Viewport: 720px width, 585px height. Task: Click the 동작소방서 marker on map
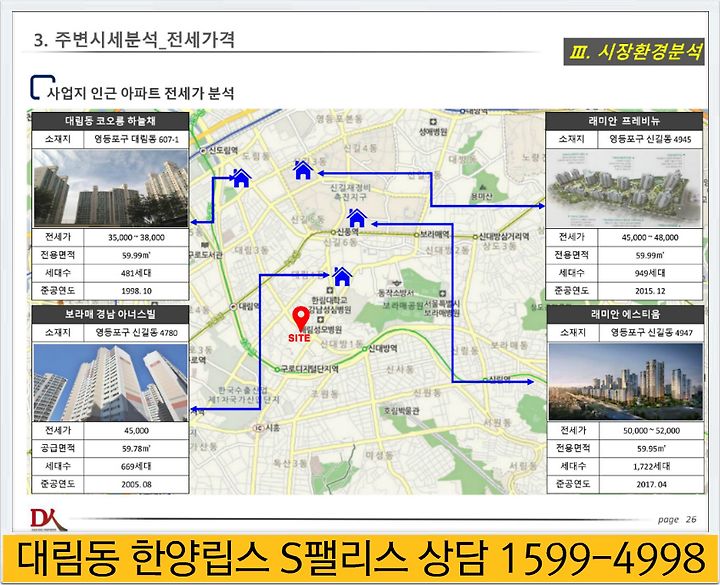(x=396, y=284)
